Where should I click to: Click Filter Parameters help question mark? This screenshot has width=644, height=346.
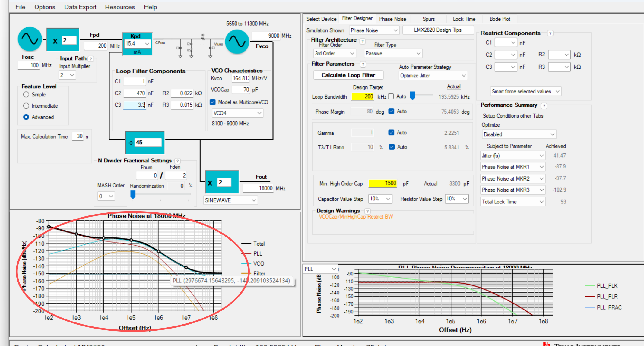[x=363, y=64]
